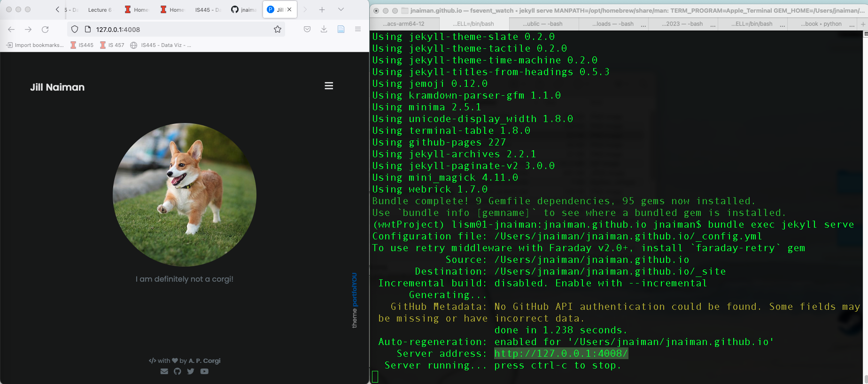Click the Jill Naiman site title

(57, 87)
